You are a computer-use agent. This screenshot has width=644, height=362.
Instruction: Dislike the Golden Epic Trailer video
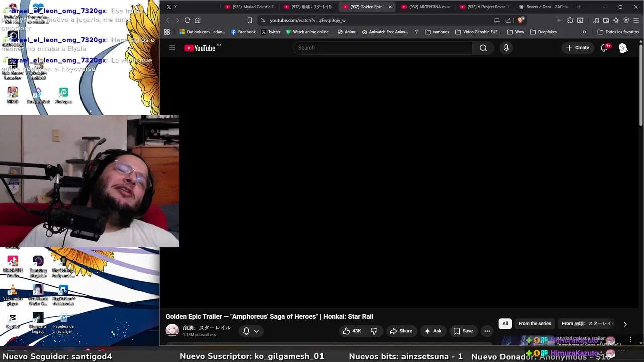tap(374, 331)
